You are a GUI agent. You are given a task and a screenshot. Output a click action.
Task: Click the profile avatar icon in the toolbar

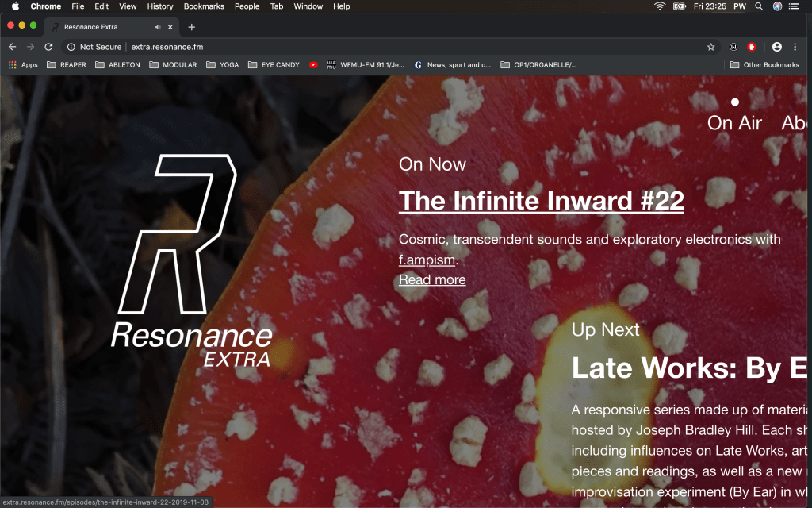776,47
